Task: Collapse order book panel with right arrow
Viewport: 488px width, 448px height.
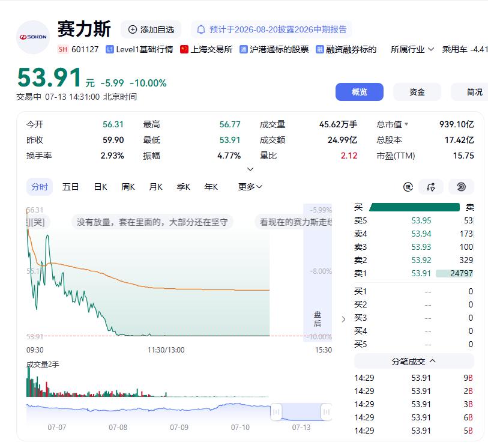Action: tap(343, 319)
